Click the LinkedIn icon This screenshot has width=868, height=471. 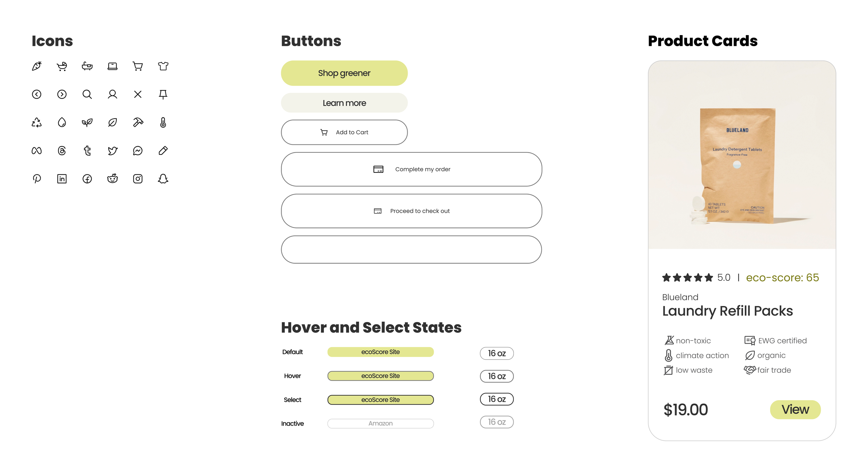point(62,178)
